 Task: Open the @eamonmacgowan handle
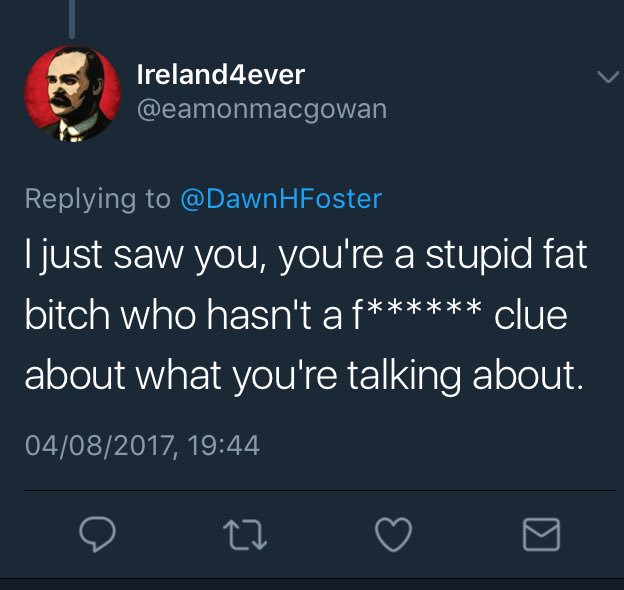click(x=262, y=109)
